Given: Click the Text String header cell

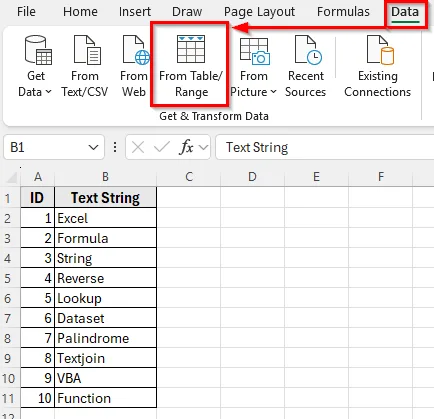Looking at the screenshot, I should tap(105, 198).
